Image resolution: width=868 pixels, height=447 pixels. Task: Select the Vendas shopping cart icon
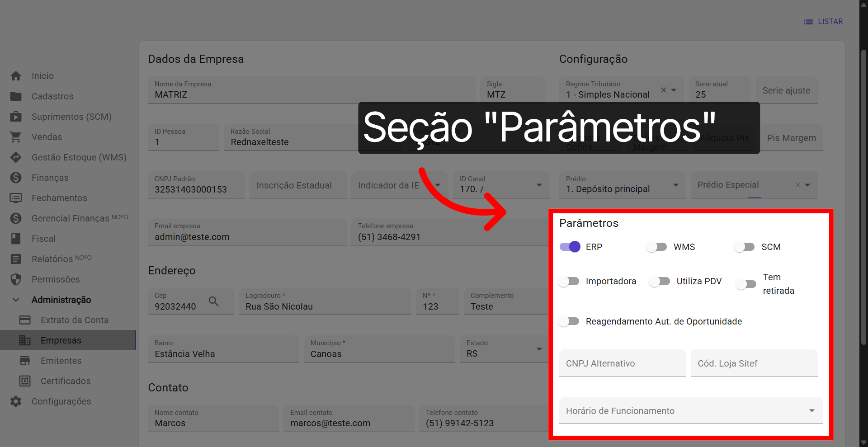click(16, 136)
